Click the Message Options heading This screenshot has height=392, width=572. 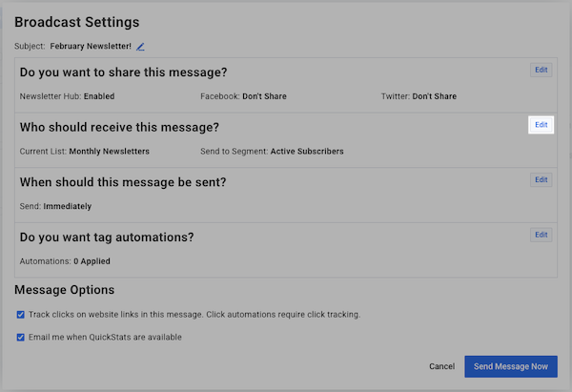pos(65,290)
